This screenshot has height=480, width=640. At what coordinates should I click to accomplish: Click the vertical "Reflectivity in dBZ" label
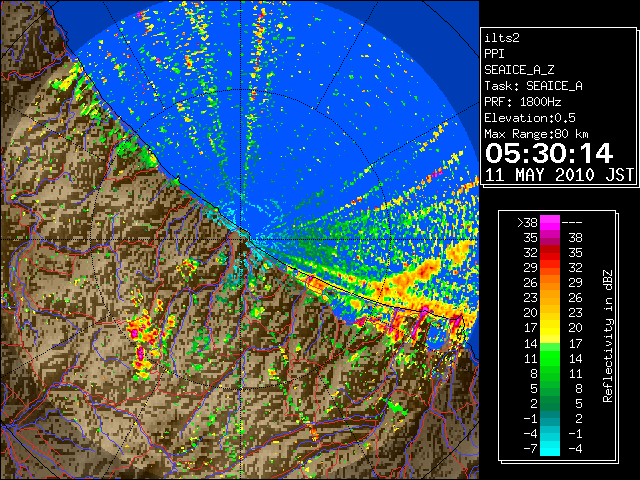click(607, 336)
